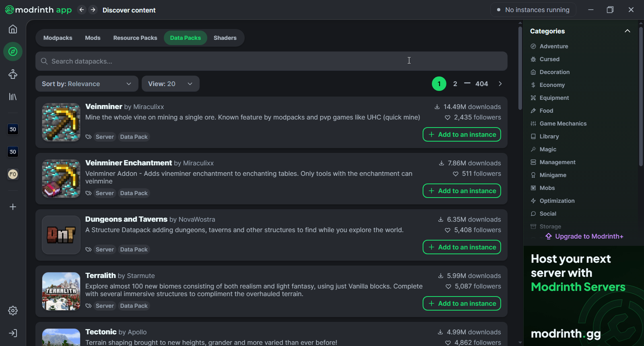Select the Modpacks tab

click(58, 38)
